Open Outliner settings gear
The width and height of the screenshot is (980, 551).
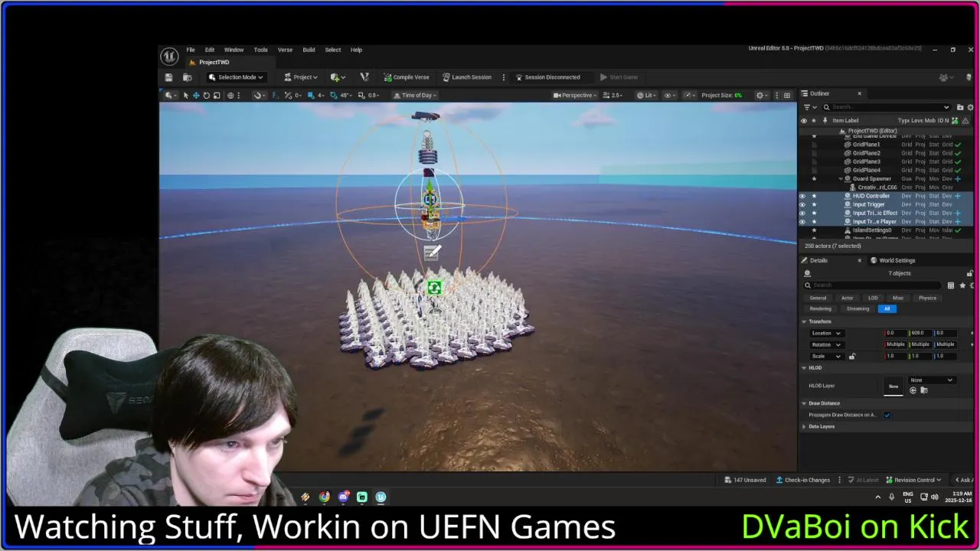971,107
